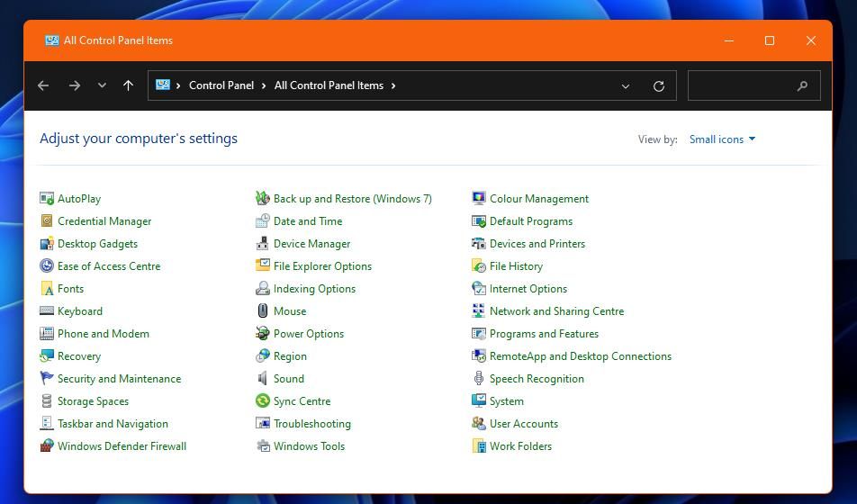Open Programs and Features link
This screenshot has width=857, height=504.
coord(545,333)
